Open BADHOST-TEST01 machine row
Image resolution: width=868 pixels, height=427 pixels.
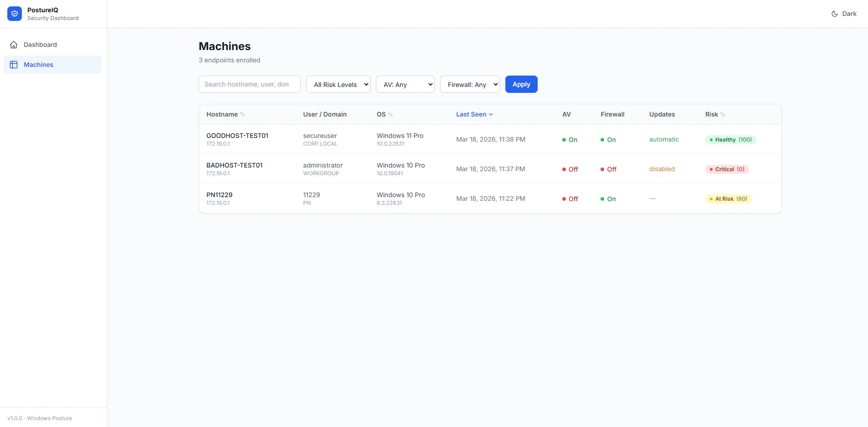point(490,169)
